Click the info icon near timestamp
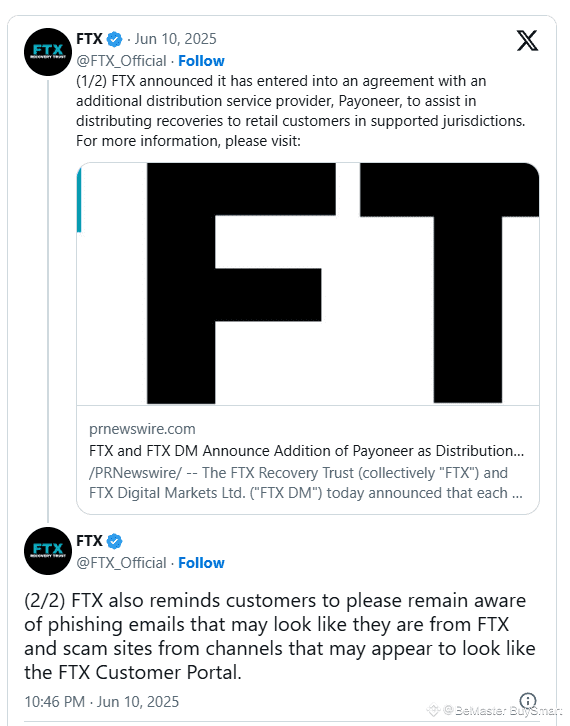This screenshot has width=570, height=726. pos(528,701)
